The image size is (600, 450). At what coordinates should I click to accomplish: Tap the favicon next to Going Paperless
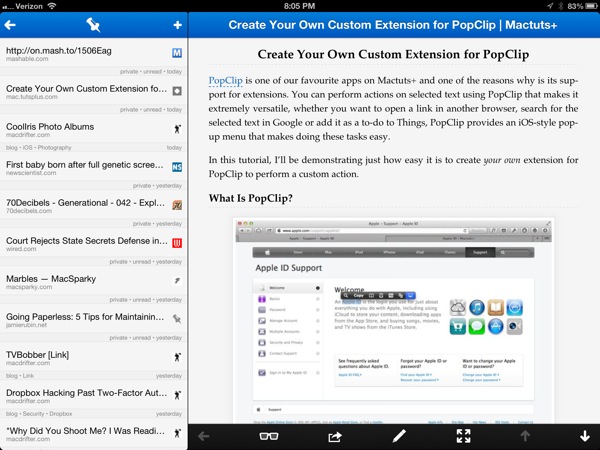177,319
